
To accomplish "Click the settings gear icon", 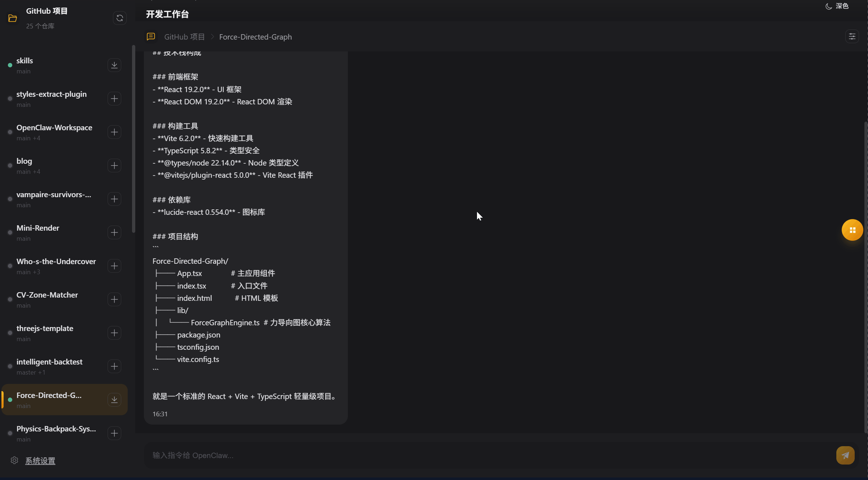I will click(x=14, y=460).
